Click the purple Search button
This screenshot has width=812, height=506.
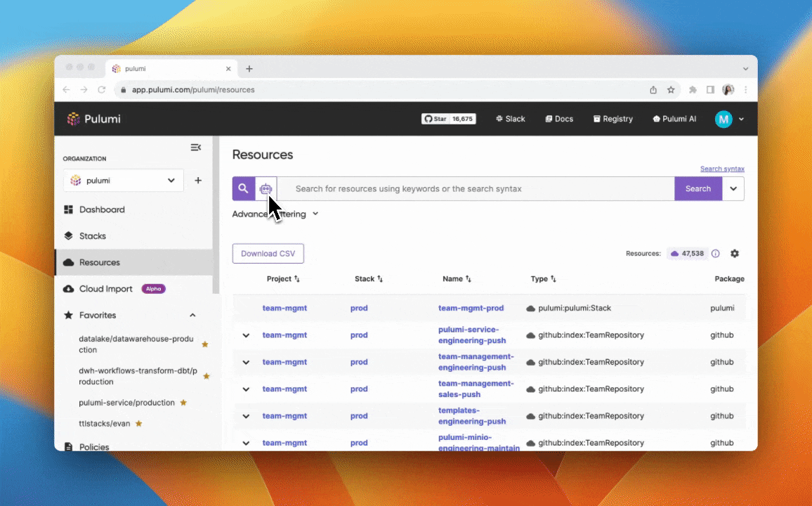[698, 188]
